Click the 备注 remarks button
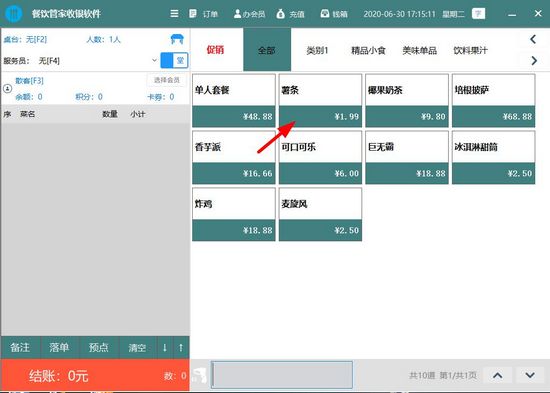The image size is (550, 393). [20, 347]
